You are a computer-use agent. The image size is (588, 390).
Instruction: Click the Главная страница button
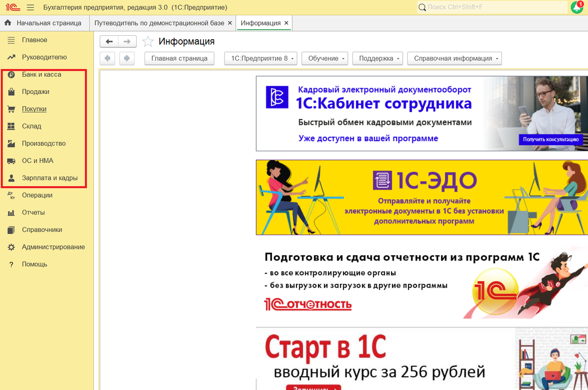click(179, 58)
